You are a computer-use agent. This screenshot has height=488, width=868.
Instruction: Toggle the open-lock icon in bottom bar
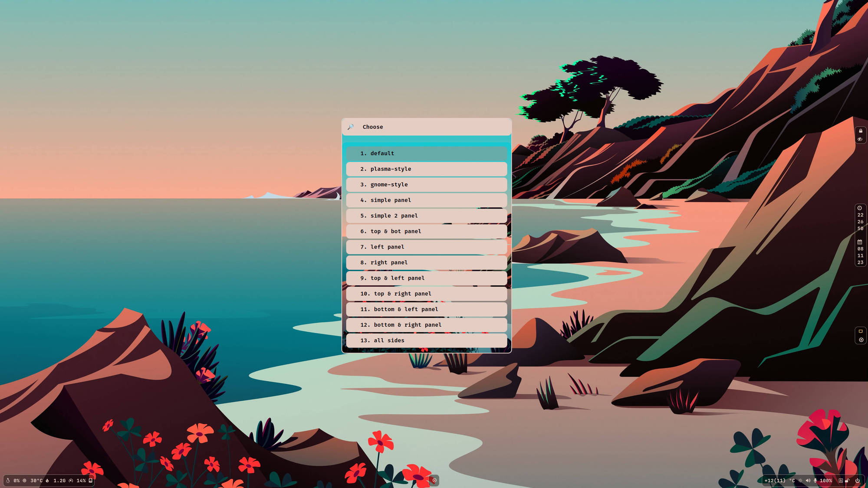click(847, 481)
